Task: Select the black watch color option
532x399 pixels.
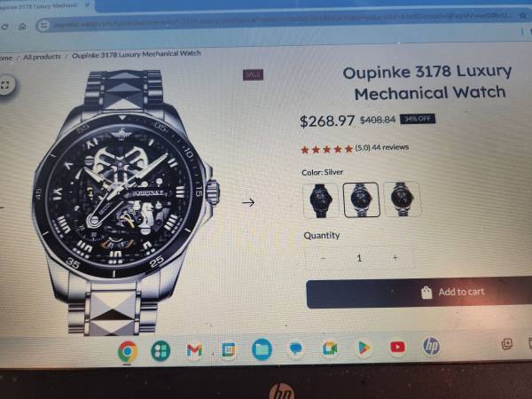Action: coord(320,200)
